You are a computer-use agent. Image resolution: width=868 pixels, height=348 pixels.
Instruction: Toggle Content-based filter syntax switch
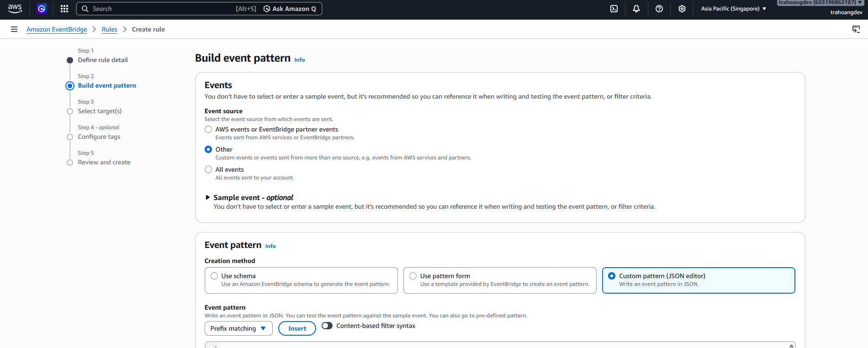click(327, 326)
